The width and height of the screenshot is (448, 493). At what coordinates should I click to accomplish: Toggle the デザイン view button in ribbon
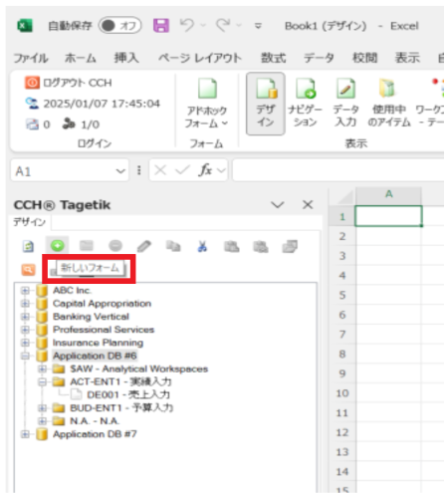266,104
